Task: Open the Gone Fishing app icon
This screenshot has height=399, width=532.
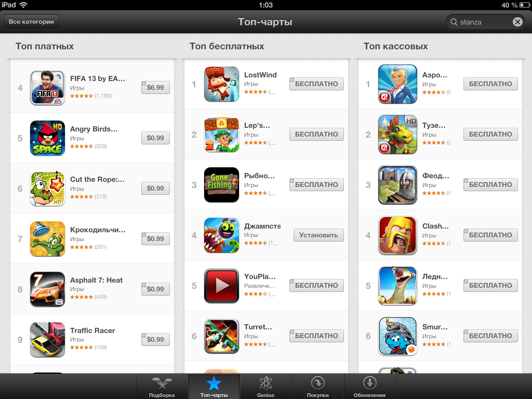Action: tap(222, 185)
